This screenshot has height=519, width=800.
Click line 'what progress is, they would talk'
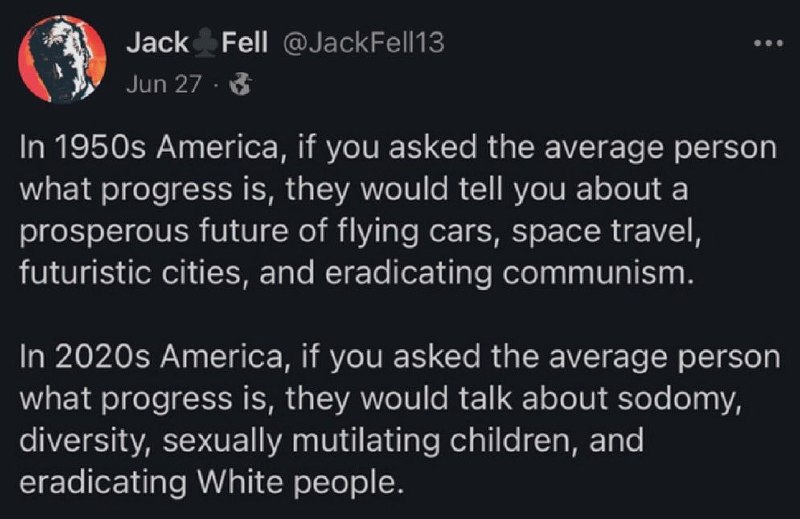coord(381,400)
